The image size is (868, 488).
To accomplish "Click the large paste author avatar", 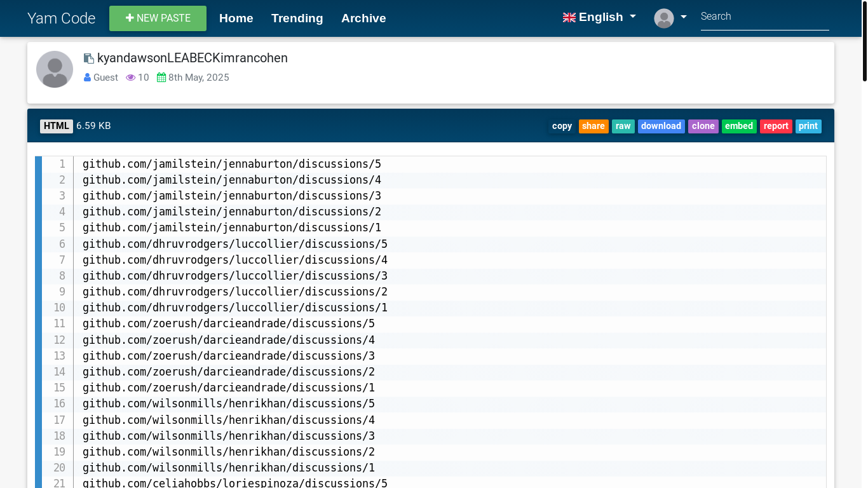I will (55, 69).
